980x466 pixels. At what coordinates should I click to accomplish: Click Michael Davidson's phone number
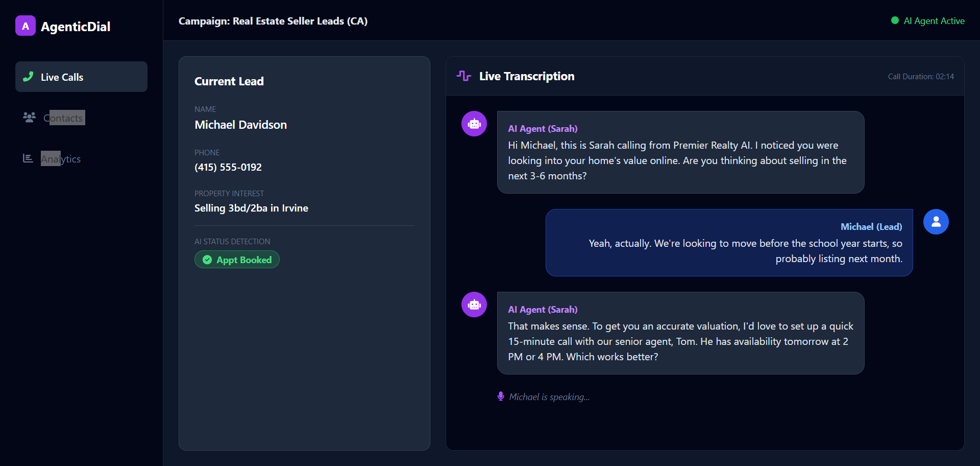(228, 167)
